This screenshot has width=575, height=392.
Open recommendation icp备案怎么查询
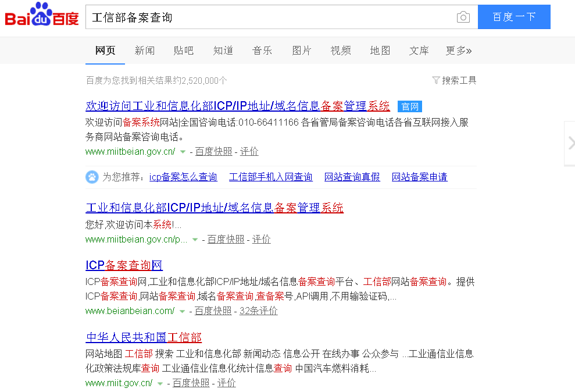[183, 177]
